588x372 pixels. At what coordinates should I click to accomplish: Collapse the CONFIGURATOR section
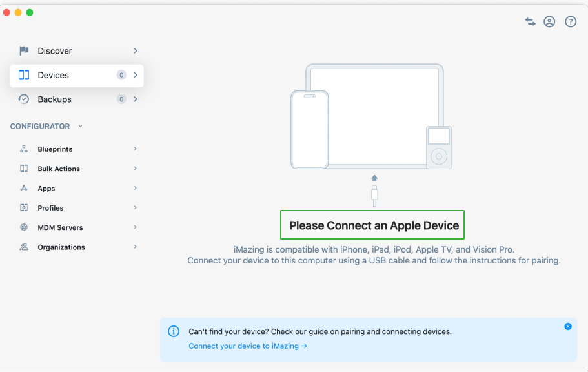pyautogui.click(x=80, y=126)
